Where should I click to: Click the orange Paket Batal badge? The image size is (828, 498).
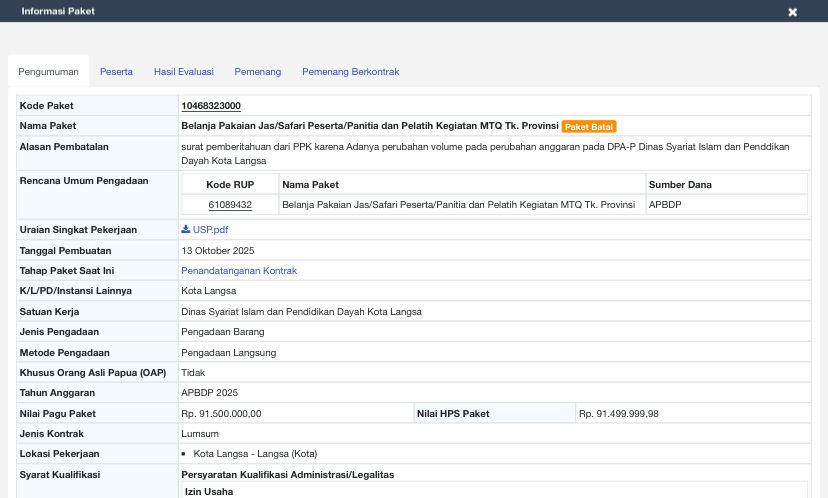click(x=589, y=127)
